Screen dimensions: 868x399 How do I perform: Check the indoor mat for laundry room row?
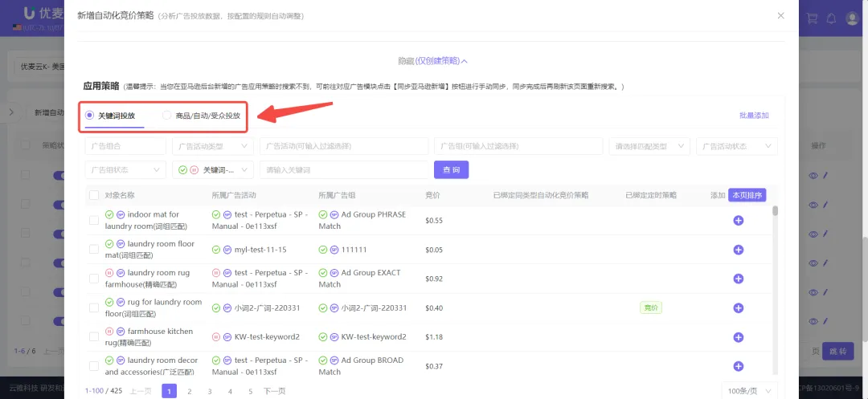click(x=94, y=221)
